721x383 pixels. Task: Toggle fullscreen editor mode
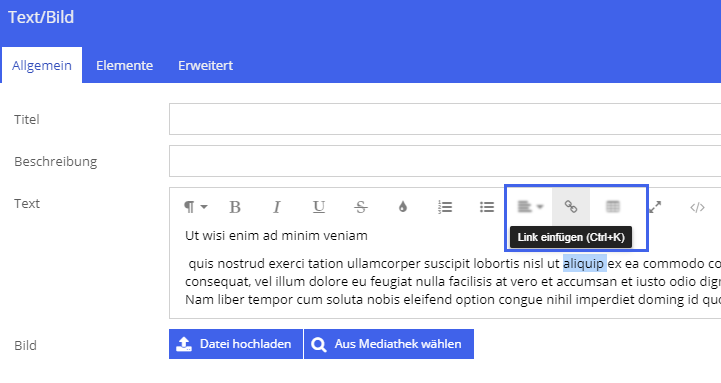point(655,207)
